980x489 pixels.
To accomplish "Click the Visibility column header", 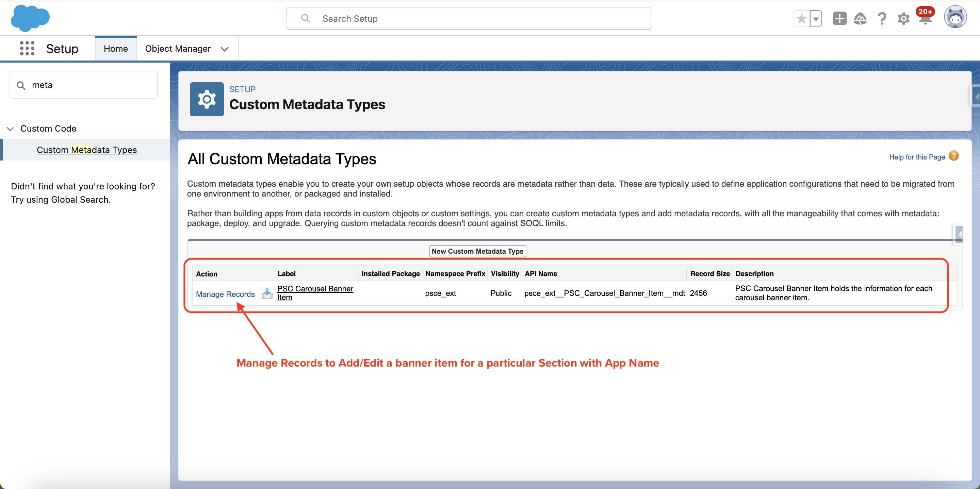I will [504, 273].
